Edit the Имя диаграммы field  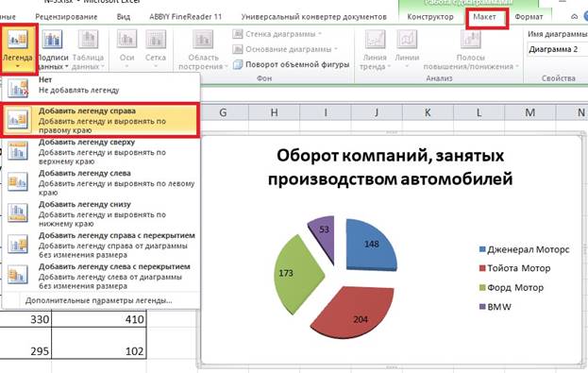[x=557, y=49]
